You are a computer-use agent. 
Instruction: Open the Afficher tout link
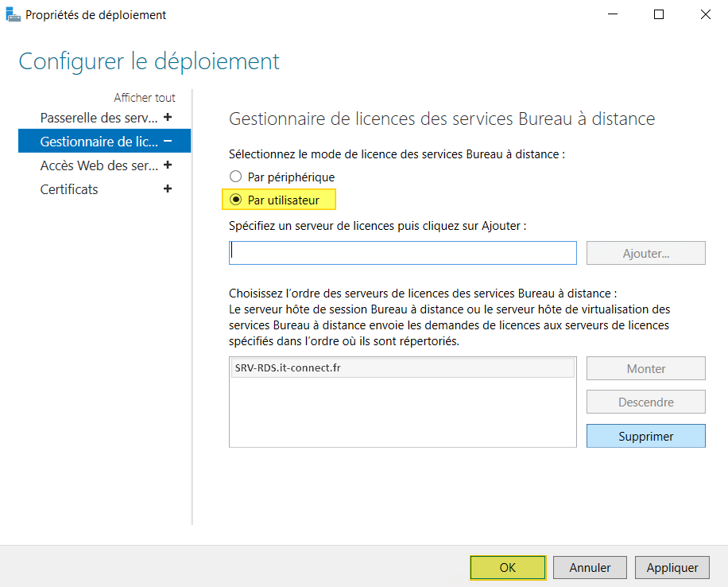tap(144, 96)
